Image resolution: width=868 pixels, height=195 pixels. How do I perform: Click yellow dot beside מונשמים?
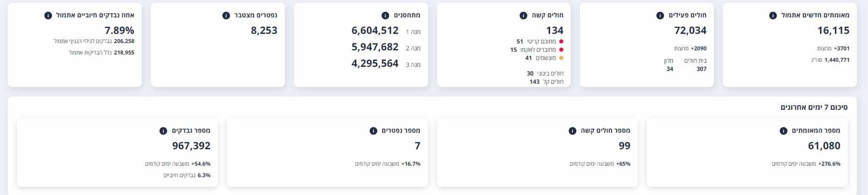coord(561,58)
